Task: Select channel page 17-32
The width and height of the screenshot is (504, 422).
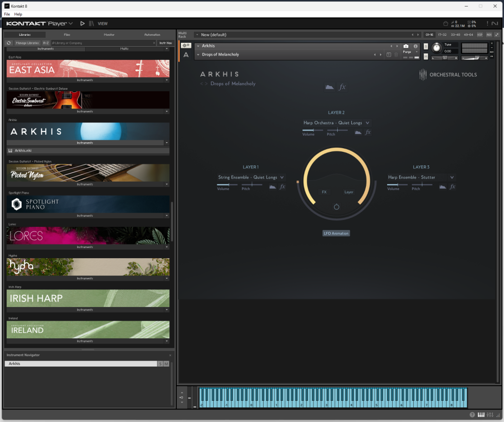Action: [442, 35]
